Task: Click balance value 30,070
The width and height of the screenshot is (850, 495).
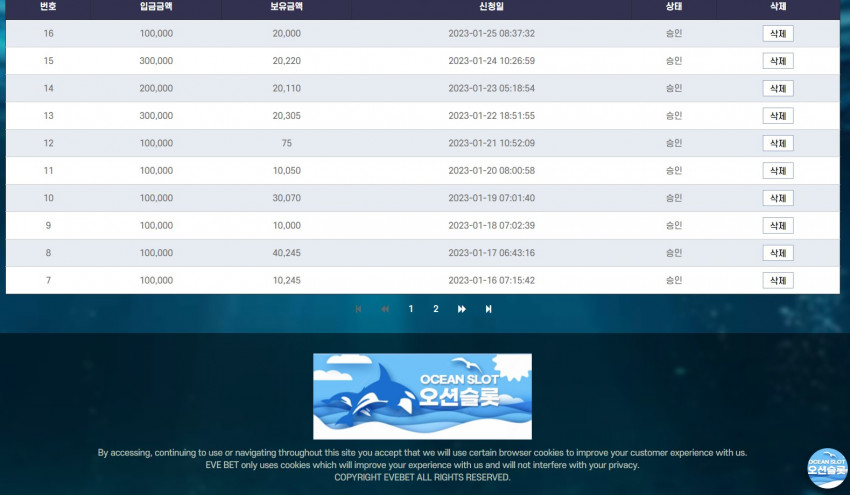Action: pyautogui.click(x=286, y=198)
